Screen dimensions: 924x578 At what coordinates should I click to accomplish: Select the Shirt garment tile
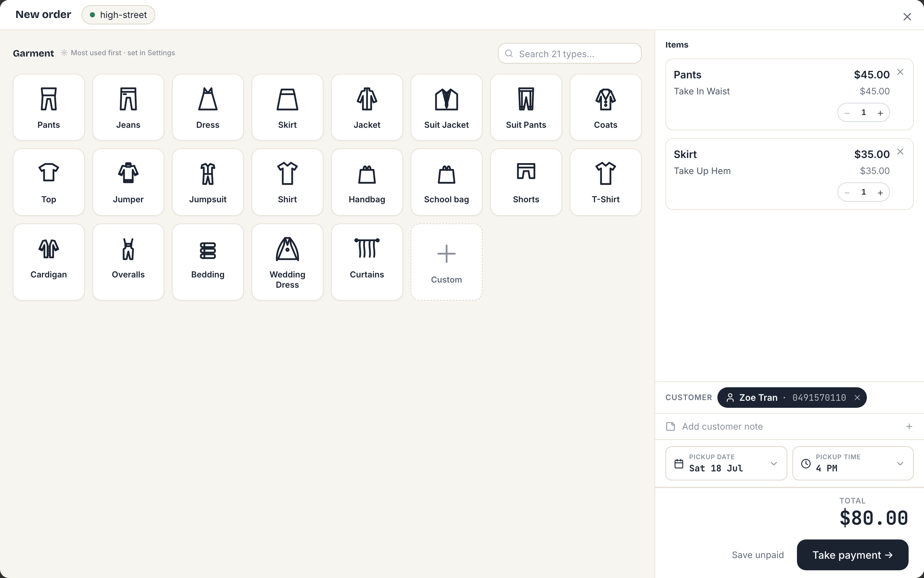287,182
